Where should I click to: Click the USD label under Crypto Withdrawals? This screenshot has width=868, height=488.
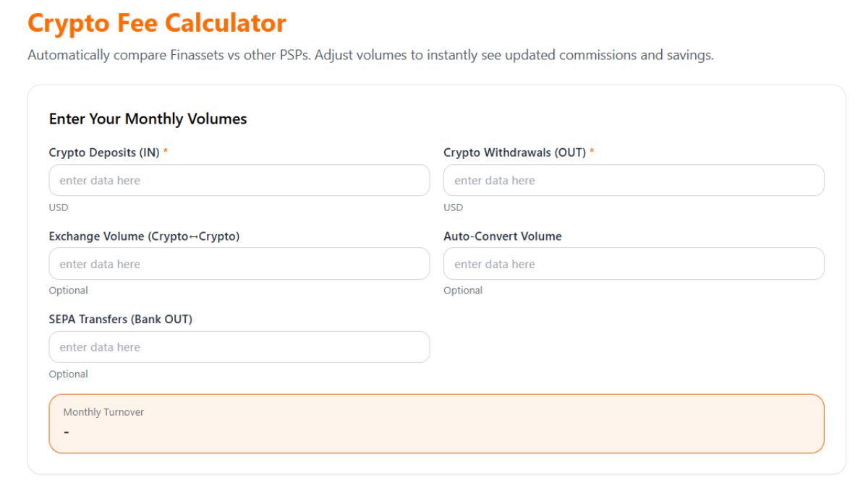click(453, 207)
